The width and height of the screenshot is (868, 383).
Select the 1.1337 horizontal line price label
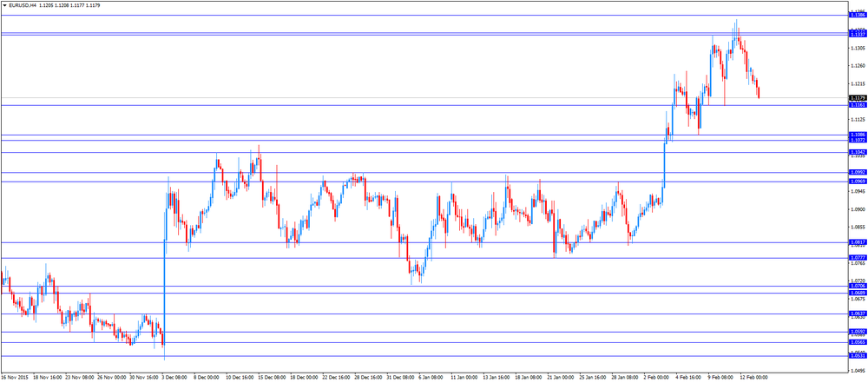[x=858, y=35]
